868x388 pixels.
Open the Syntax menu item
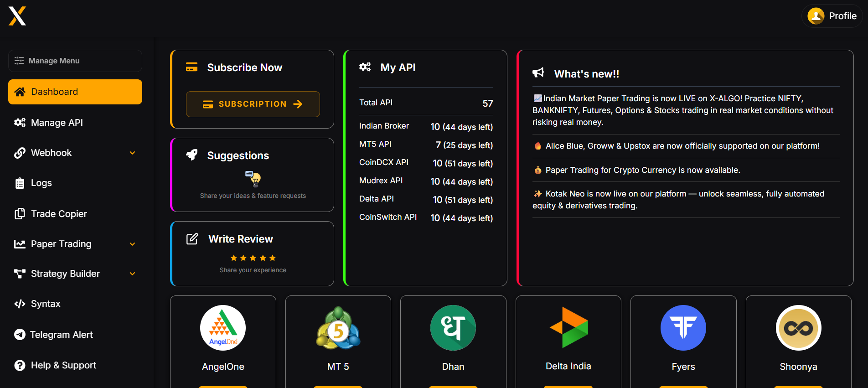point(75,304)
